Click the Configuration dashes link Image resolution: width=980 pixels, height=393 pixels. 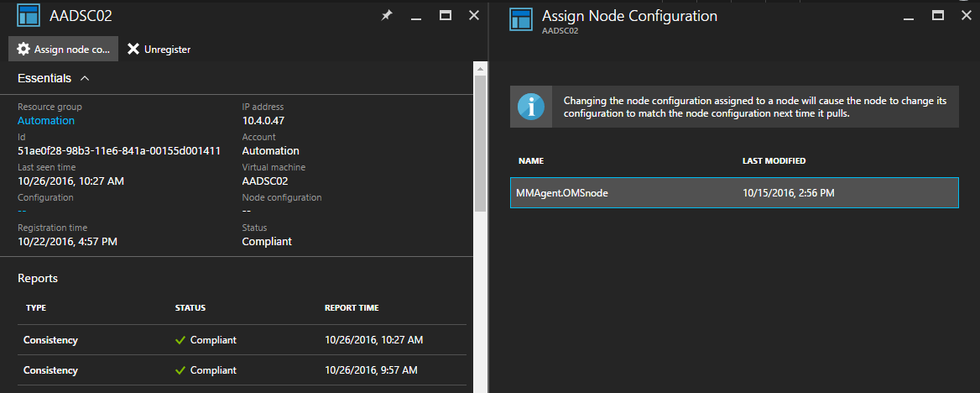(x=22, y=211)
